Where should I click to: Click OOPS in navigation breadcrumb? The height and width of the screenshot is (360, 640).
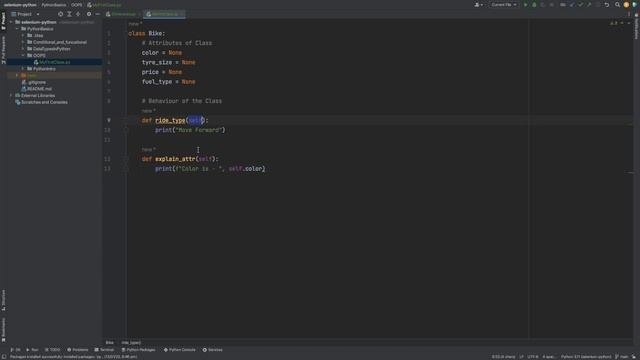pyautogui.click(x=76, y=5)
